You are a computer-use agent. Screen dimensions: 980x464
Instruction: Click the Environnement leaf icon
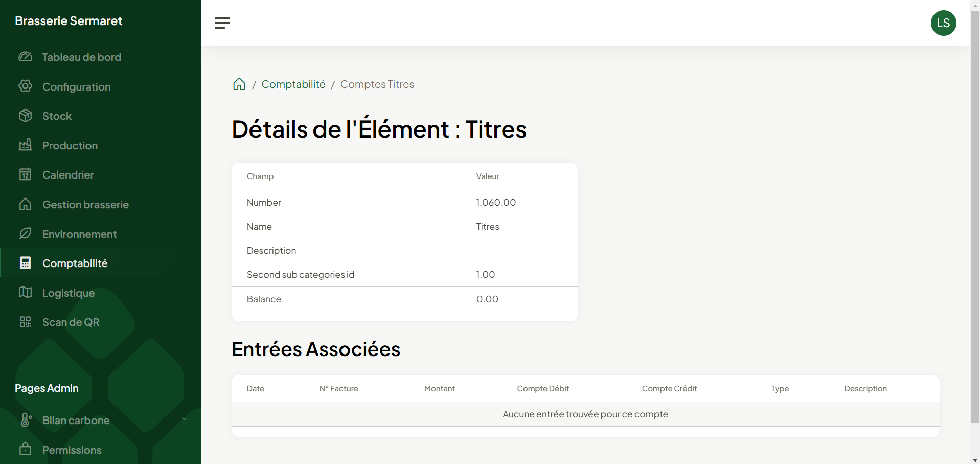click(x=26, y=234)
